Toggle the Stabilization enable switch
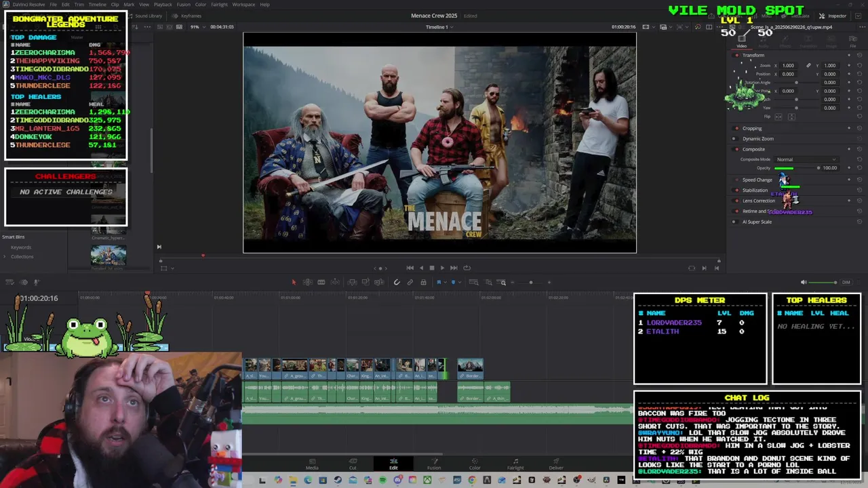 pyautogui.click(x=736, y=190)
